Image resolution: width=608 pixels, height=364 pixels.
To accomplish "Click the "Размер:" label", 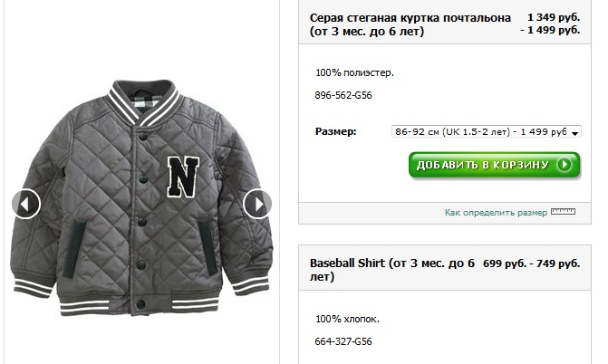I will [335, 132].
